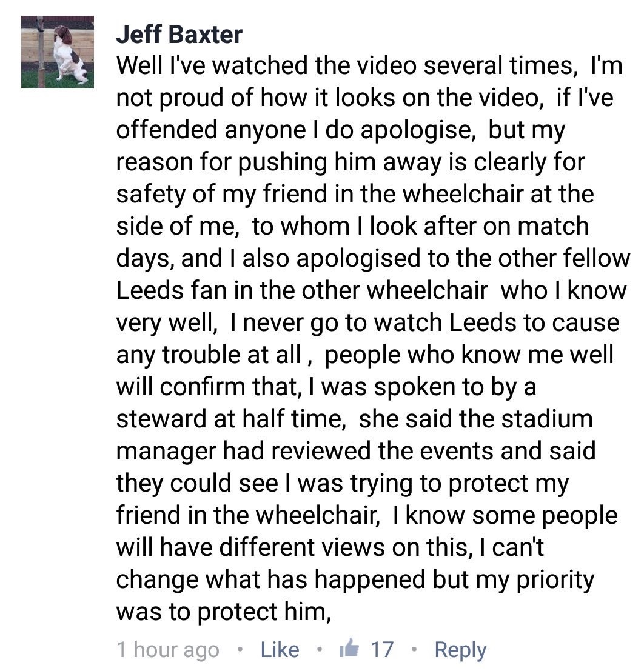Click the phrase 'steward at half time'

[x=231, y=419]
